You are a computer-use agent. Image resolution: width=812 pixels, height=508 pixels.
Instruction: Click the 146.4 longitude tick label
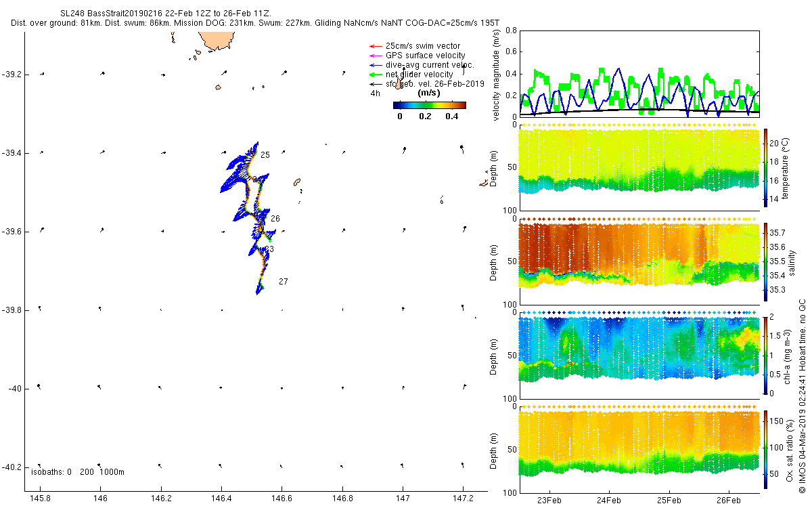click(221, 499)
